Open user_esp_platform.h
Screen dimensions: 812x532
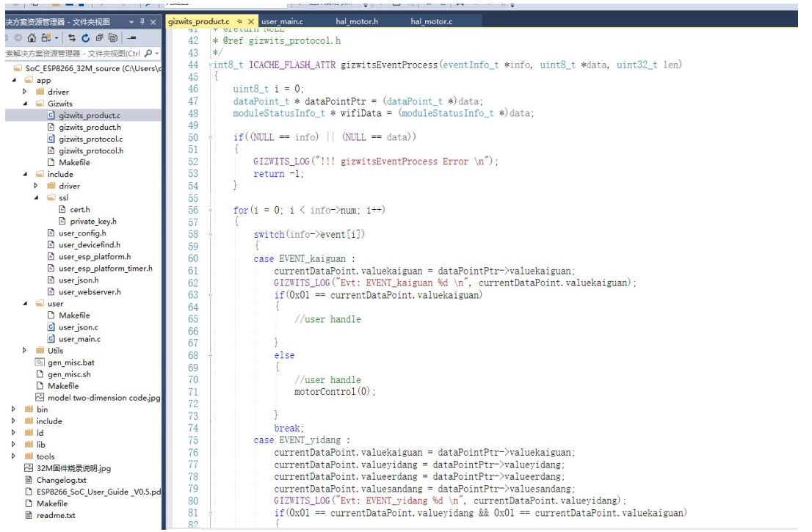[94, 257]
